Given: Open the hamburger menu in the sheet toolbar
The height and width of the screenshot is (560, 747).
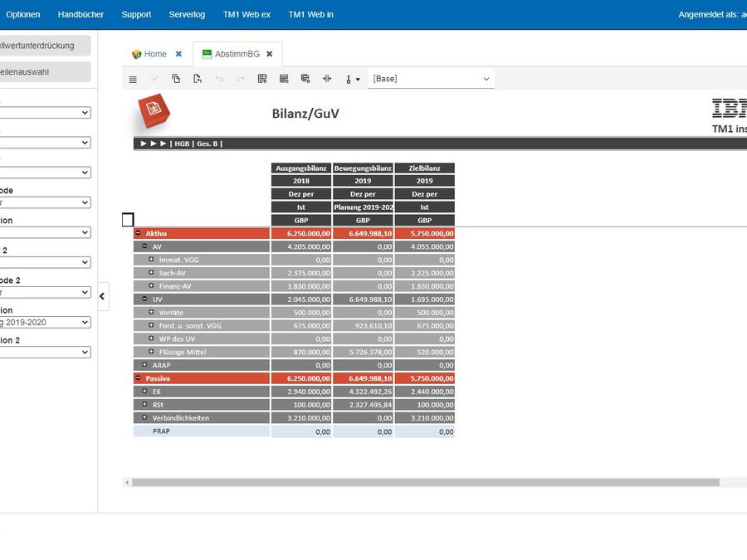Looking at the screenshot, I should pyautogui.click(x=133, y=79).
